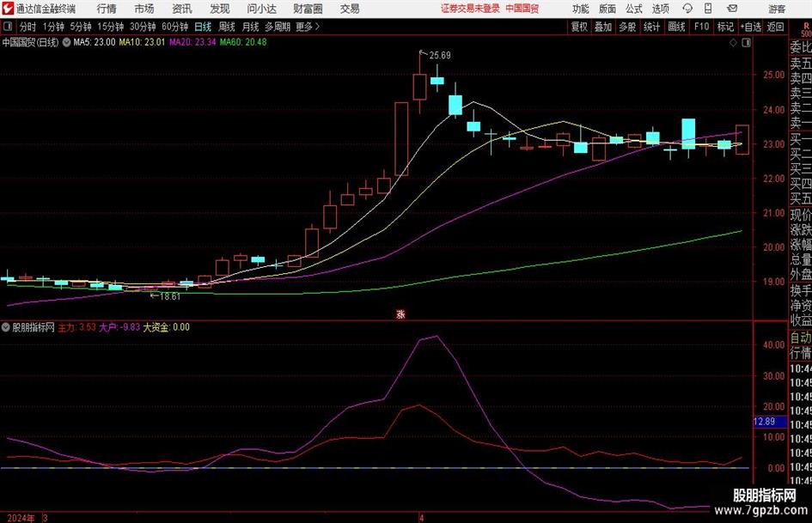
Task: Open the 交易 menu
Action: tap(350, 9)
